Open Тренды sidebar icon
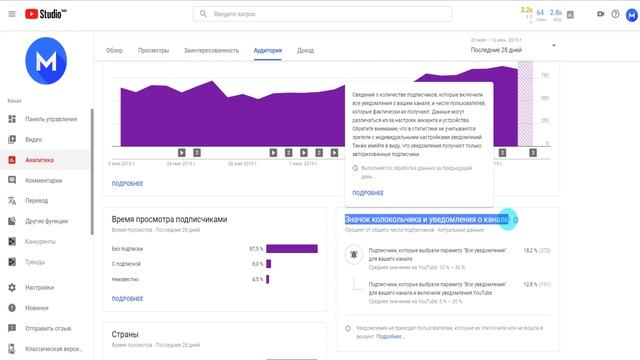 [12, 262]
